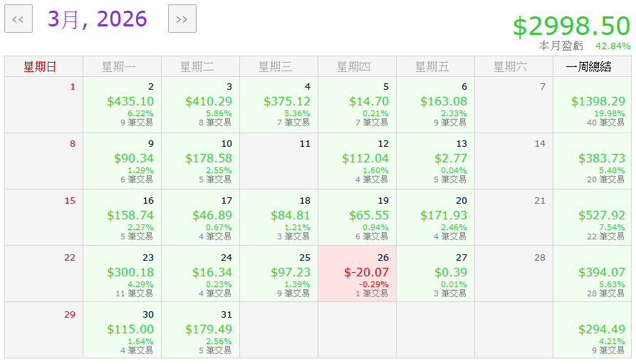636x364 pixels.
Task: Click the monthly percentage 42.84%
Action: 613,46
